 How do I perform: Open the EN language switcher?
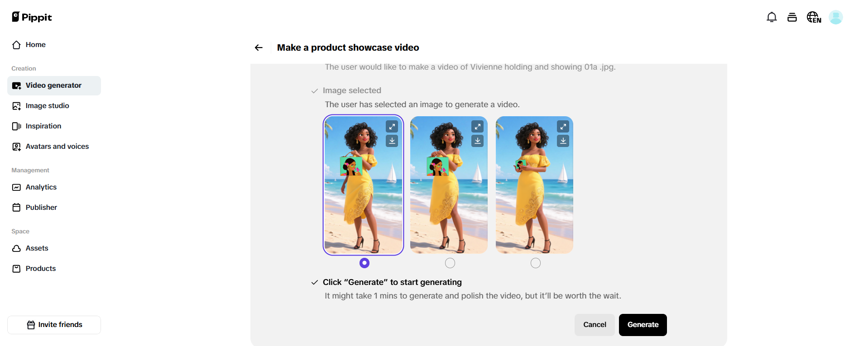point(813,17)
